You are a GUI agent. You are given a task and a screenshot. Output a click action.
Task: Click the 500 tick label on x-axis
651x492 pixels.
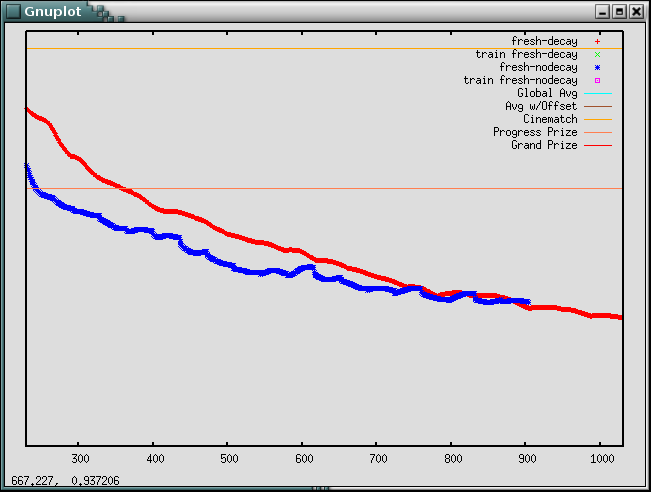coord(227,458)
